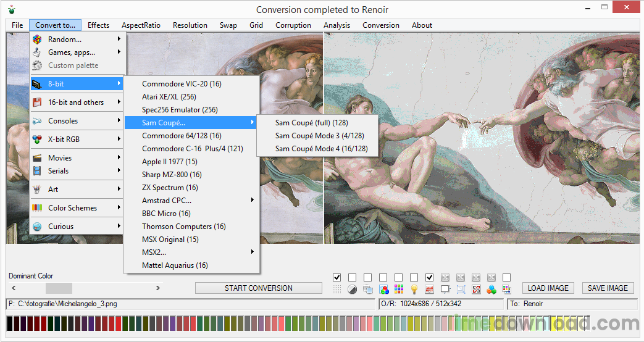Click the red histogram chart icon
This screenshot has height=342, width=644.
coord(430,289)
